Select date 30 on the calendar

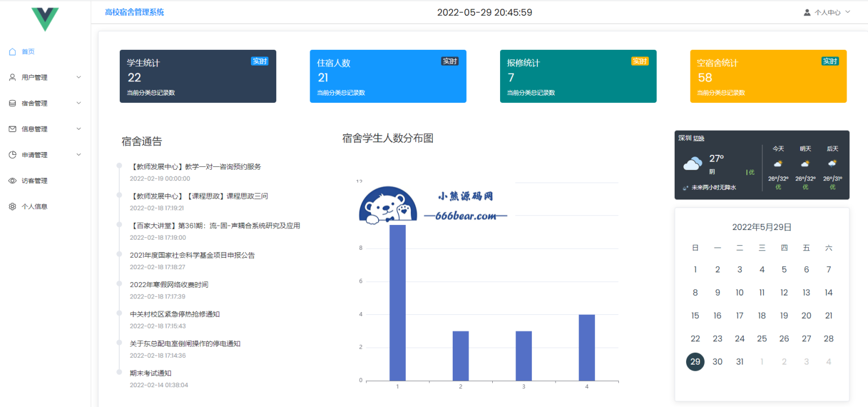click(717, 361)
